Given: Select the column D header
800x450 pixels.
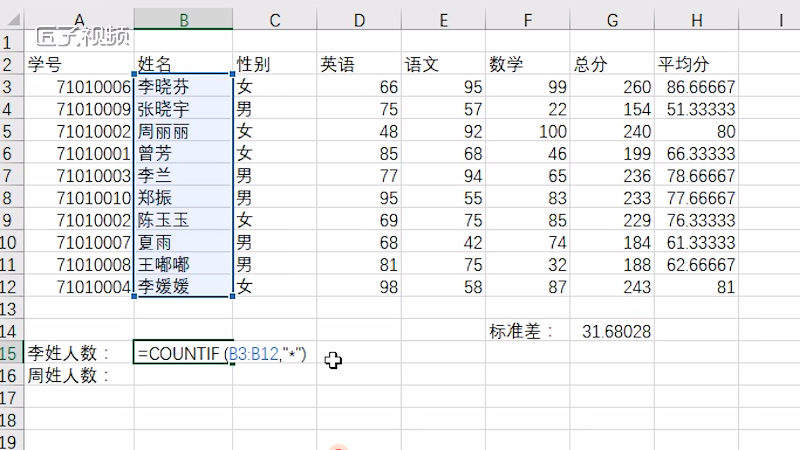Looking at the screenshot, I should 359,18.
